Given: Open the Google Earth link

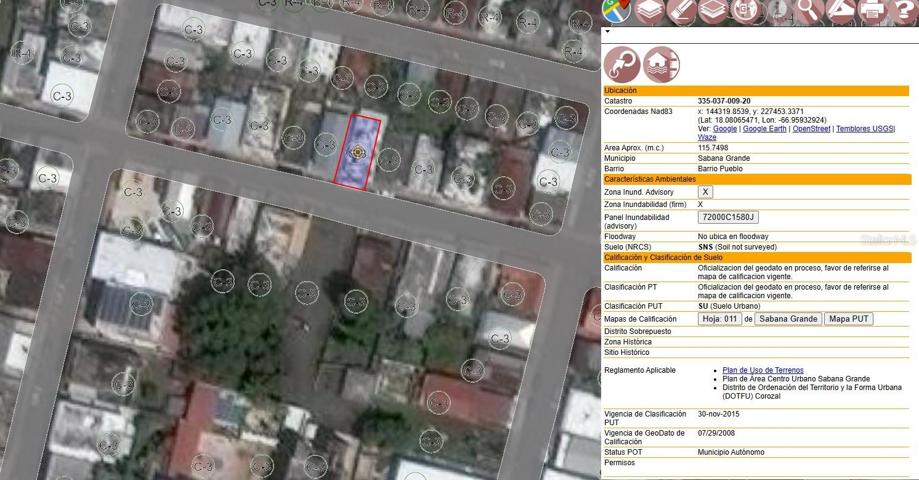Looking at the screenshot, I should (765, 129).
